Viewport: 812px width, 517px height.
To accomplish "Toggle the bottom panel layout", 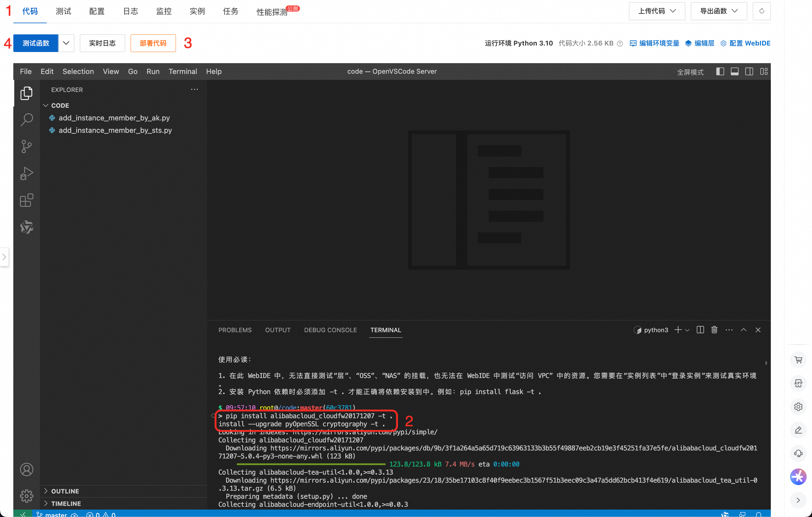I will [735, 72].
